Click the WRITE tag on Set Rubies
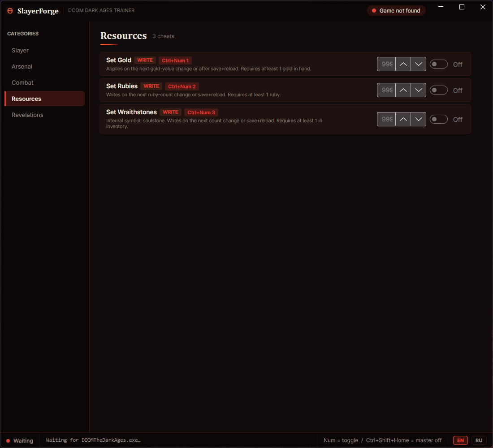Viewport: 493px width, 448px height. [x=151, y=86]
